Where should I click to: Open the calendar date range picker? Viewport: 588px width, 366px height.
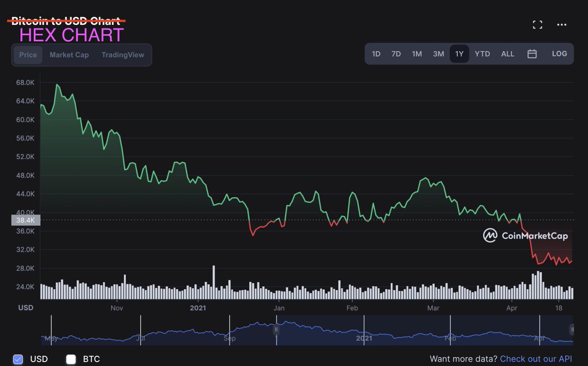(532, 54)
